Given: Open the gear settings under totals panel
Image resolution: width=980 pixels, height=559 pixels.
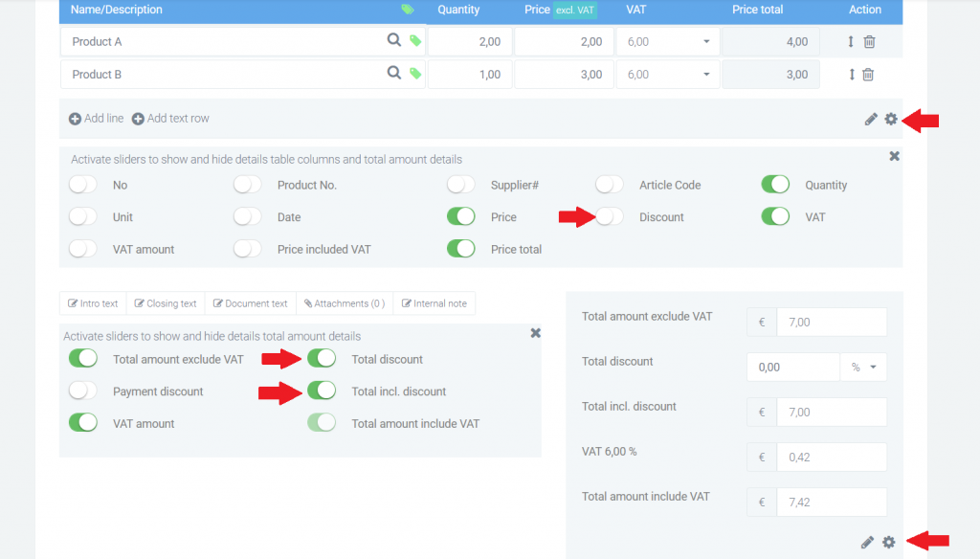Looking at the screenshot, I should [889, 542].
